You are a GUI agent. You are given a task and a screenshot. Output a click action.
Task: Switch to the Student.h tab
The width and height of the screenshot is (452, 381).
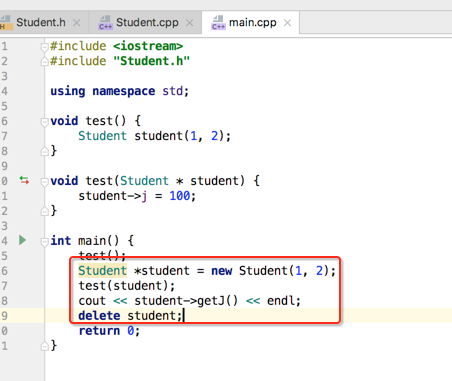pyautogui.click(x=41, y=23)
